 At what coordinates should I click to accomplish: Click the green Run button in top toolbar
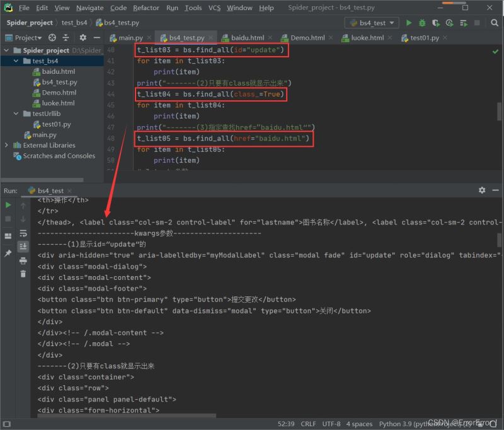coord(409,23)
